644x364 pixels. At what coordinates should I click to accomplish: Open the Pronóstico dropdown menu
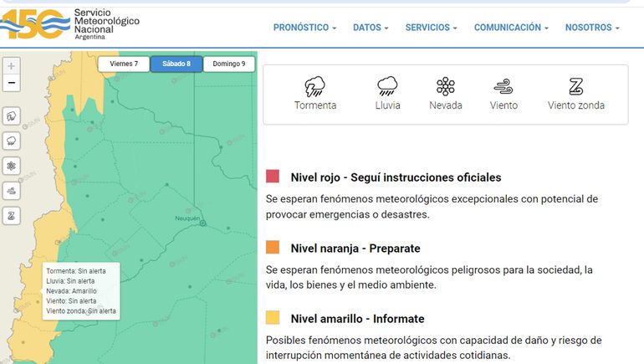[304, 28]
